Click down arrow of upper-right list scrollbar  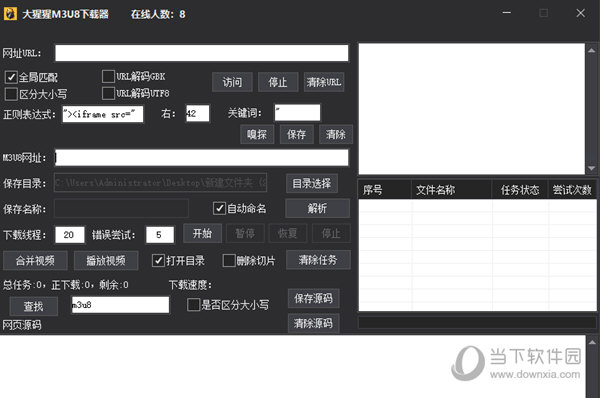[592, 168]
